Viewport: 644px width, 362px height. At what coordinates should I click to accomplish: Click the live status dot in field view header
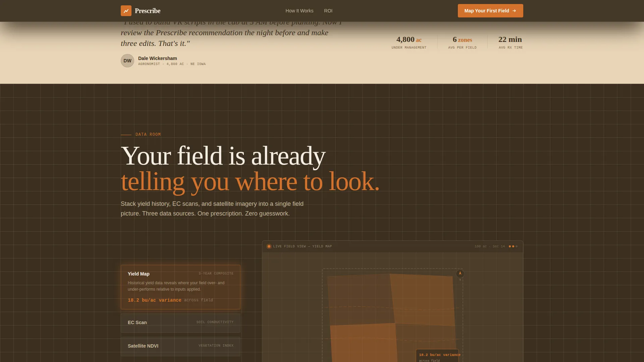[269, 246]
